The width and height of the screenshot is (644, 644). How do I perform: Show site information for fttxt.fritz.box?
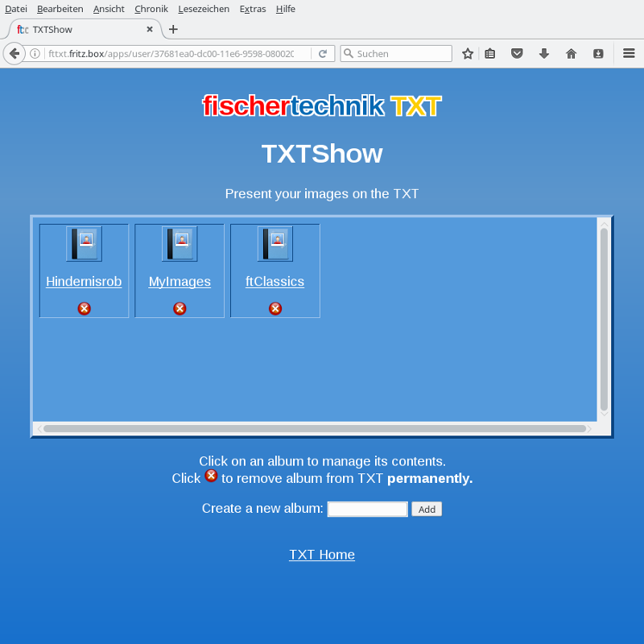pyautogui.click(x=35, y=54)
